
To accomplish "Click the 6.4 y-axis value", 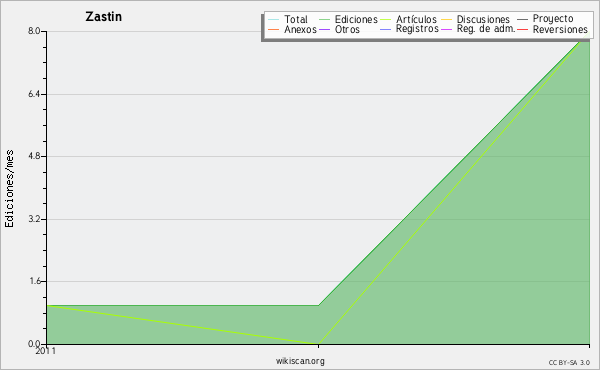I will click(34, 94).
